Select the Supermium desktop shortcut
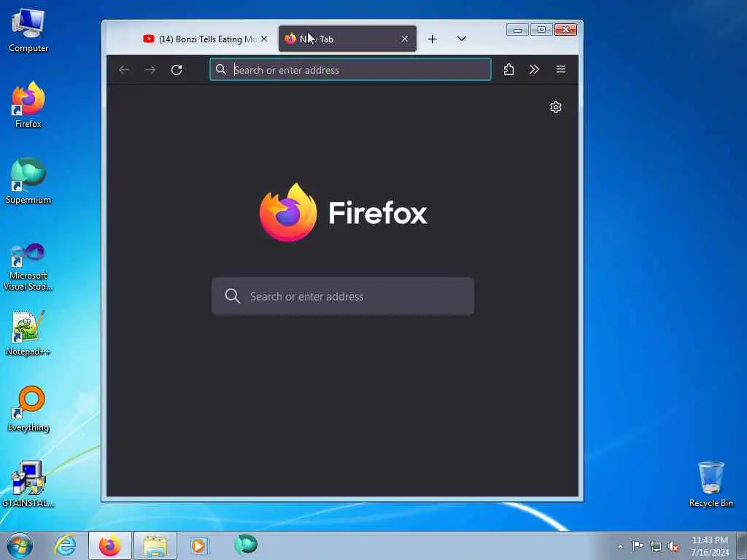747x560 pixels. [x=28, y=181]
